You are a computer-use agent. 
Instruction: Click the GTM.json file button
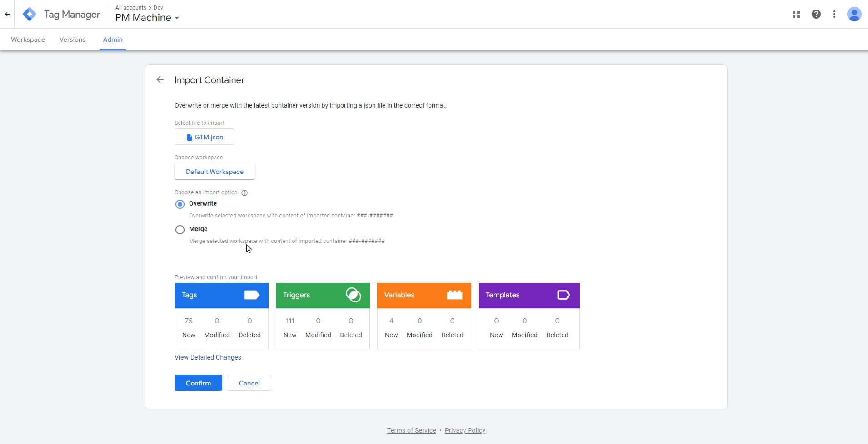[205, 137]
